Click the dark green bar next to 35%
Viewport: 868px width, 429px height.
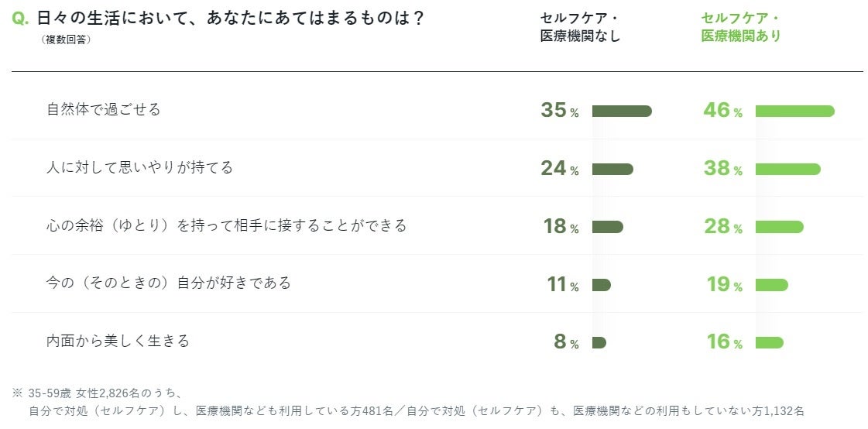(x=622, y=111)
